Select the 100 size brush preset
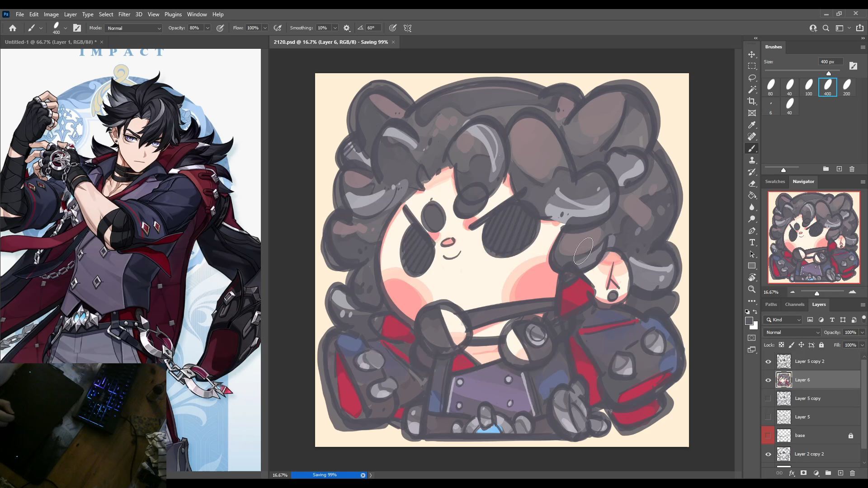The height and width of the screenshot is (488, 868). click(809, 87)
